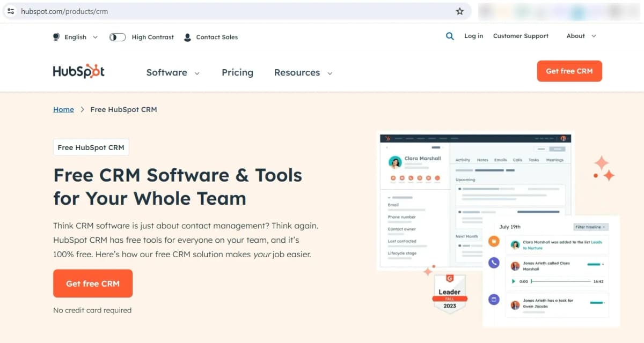Click the hero Get free CRM button
The width and height of the screenshot is (644, 343).
click(x=93, y=284)
